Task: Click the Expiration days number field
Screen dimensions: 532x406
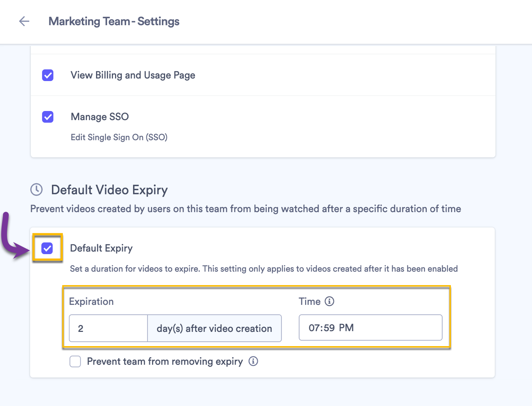Action: point(109,328)
